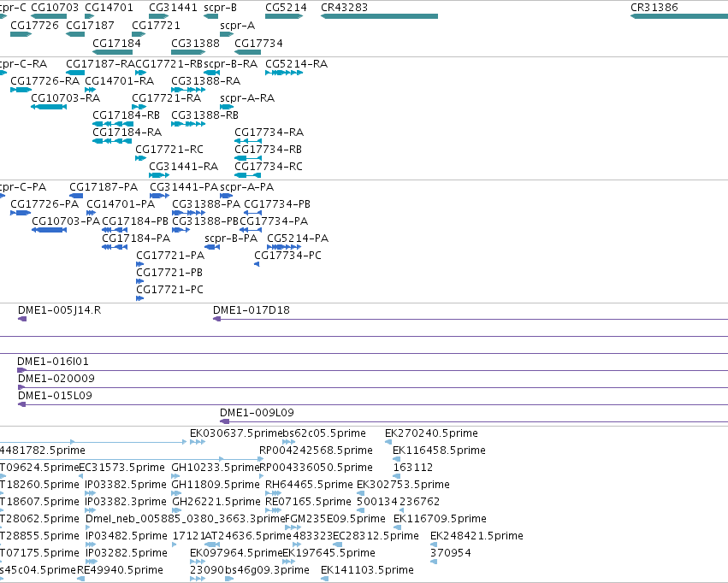Select the CG31441 gene arrow glyph

[x=159, y=16]
